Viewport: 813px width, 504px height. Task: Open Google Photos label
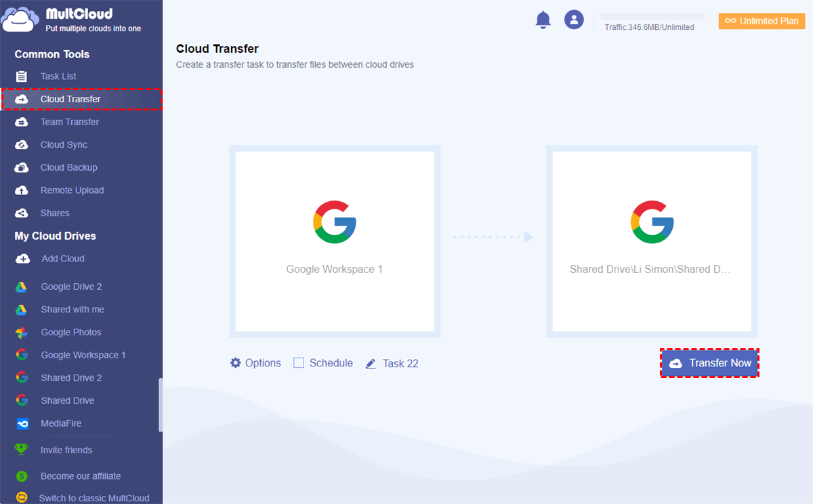(71, 333)
